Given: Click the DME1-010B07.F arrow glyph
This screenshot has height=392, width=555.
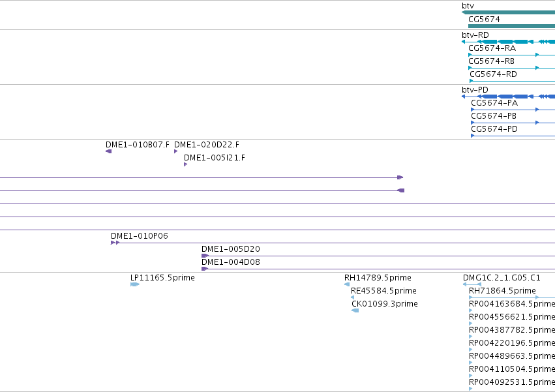Looking at the screenshot, I should click(109, 151).
